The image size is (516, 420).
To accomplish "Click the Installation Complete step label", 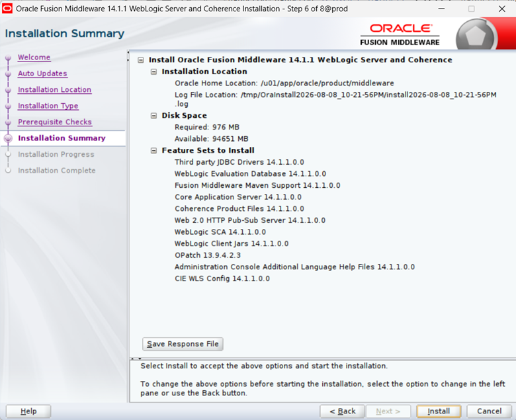I will (57, 171).
